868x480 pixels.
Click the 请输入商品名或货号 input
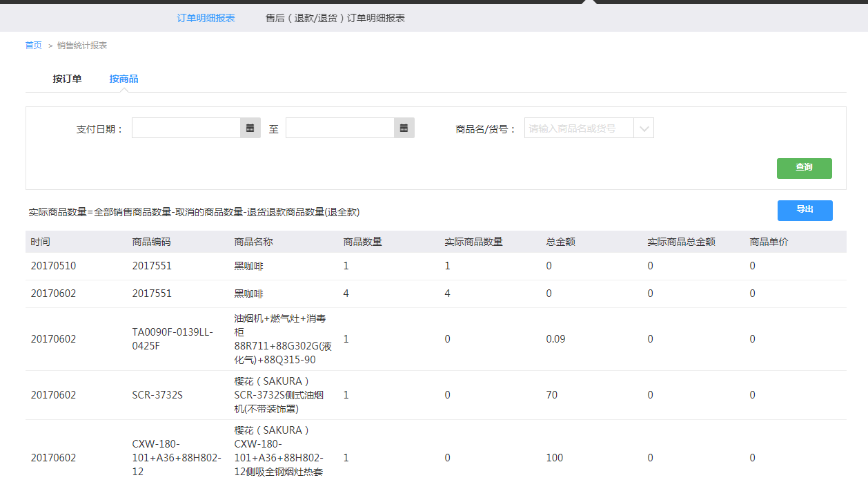(579, 128)
